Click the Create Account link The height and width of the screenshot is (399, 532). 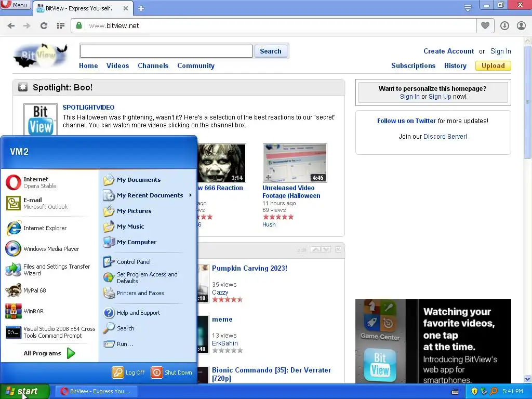(x=448, y=51)
